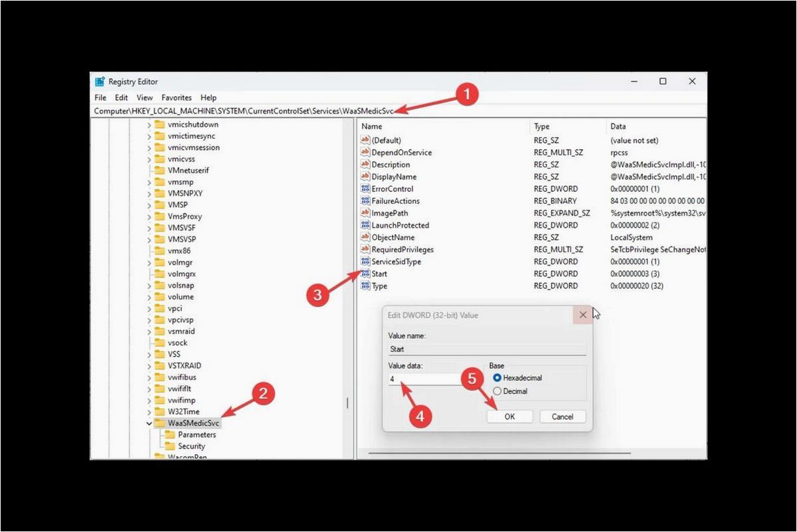
Task: Click the DependOnService value icon
Action: click(365, 152)
